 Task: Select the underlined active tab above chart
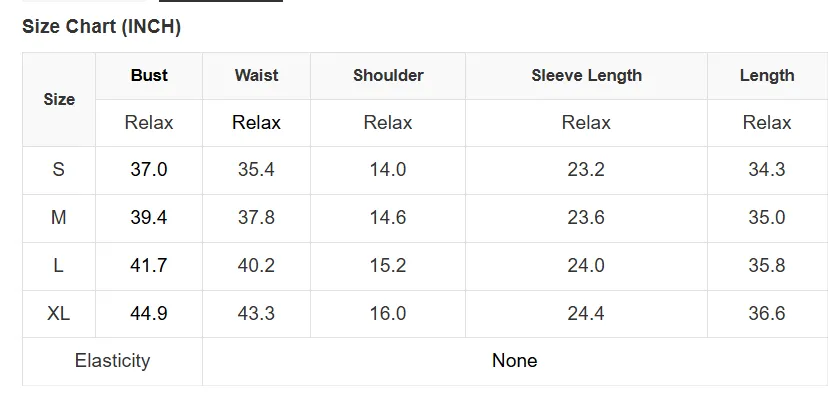(x=221, y=1)
